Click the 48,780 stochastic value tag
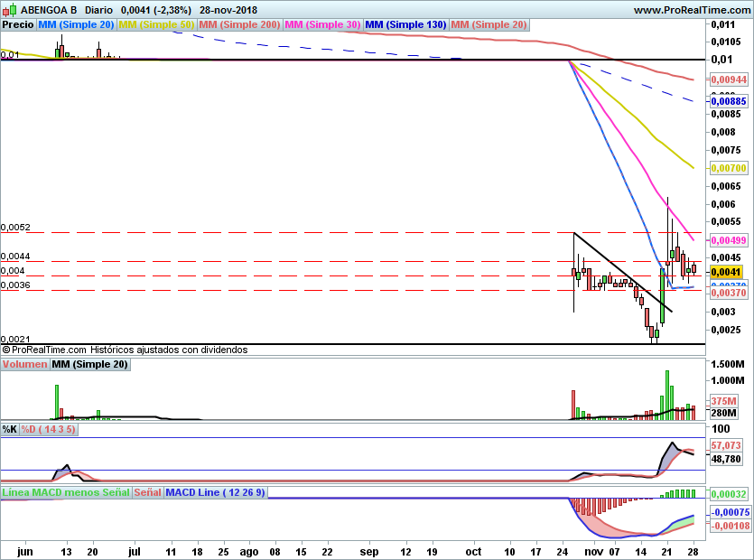 point(726,459)
